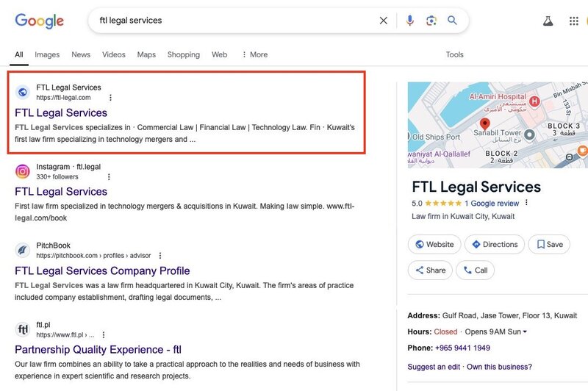Open options dots beside PitchBook result URL

pyautogui.click(x=160, y=256)
